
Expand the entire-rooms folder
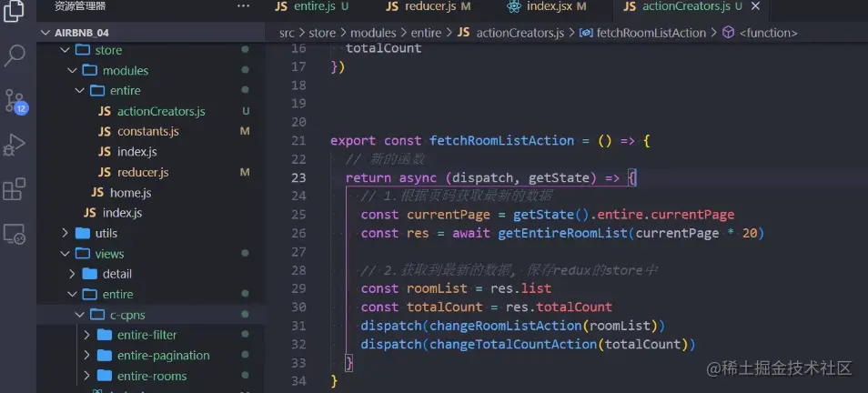[87, 376]
